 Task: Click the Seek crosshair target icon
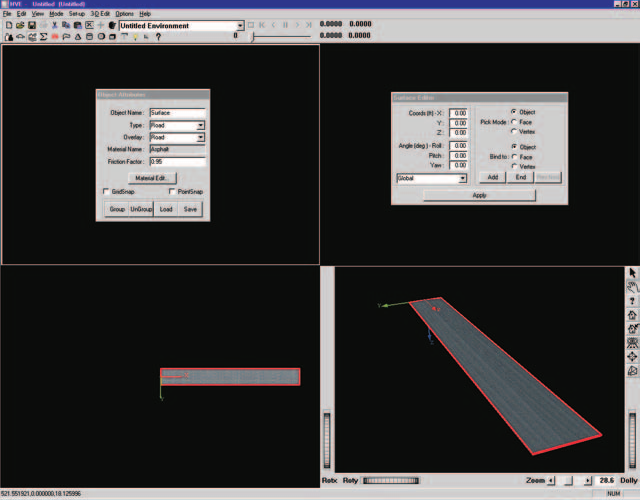[x=632, y=356]
